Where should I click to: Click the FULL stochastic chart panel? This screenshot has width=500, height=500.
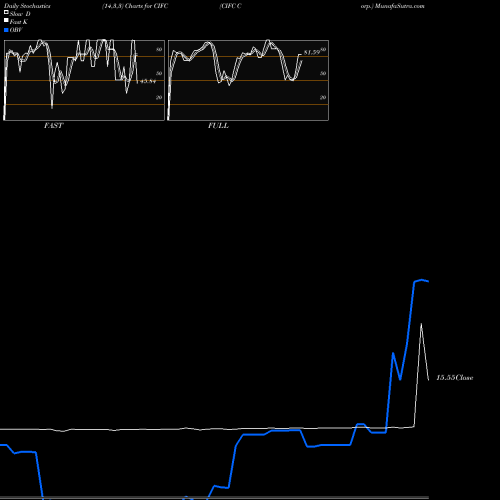click(248, 80)
